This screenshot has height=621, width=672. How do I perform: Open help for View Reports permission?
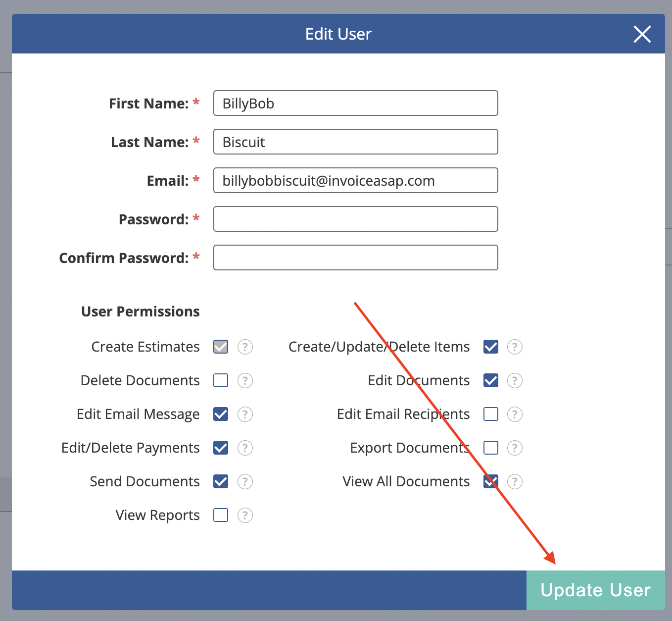tap(245, 515)
